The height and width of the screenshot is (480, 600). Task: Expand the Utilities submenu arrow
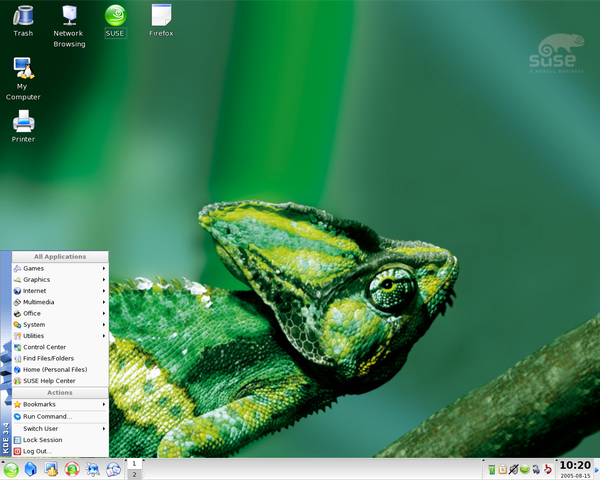click(104, 336)
